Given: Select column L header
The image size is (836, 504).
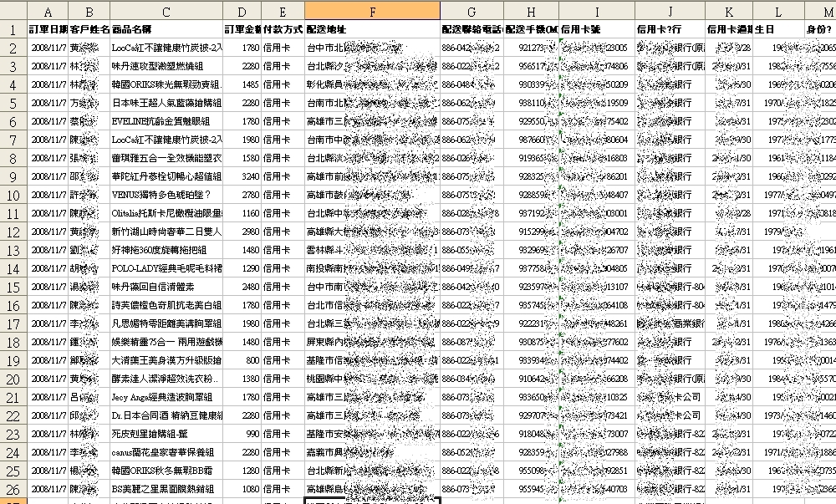Looking at the screenshot, I should click(779, 11).
